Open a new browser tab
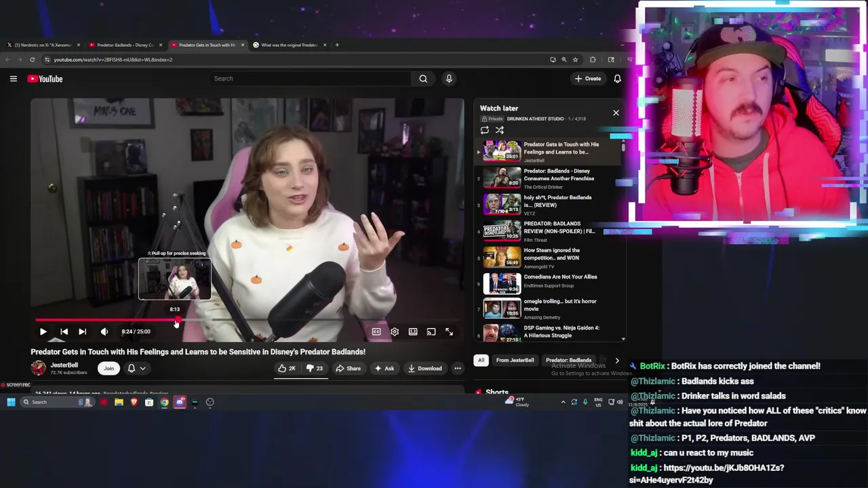This screenshot has width=868, height=488. [337, 45]
